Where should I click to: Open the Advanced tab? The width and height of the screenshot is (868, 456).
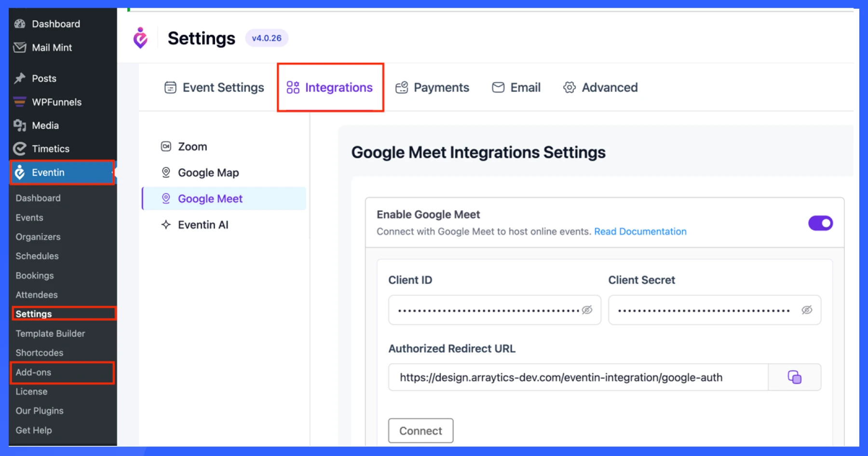click(x=600, y=87)
